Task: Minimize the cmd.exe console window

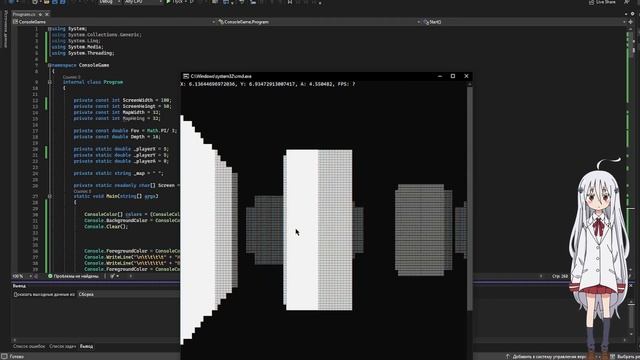Action: click(x=440, y=76)
